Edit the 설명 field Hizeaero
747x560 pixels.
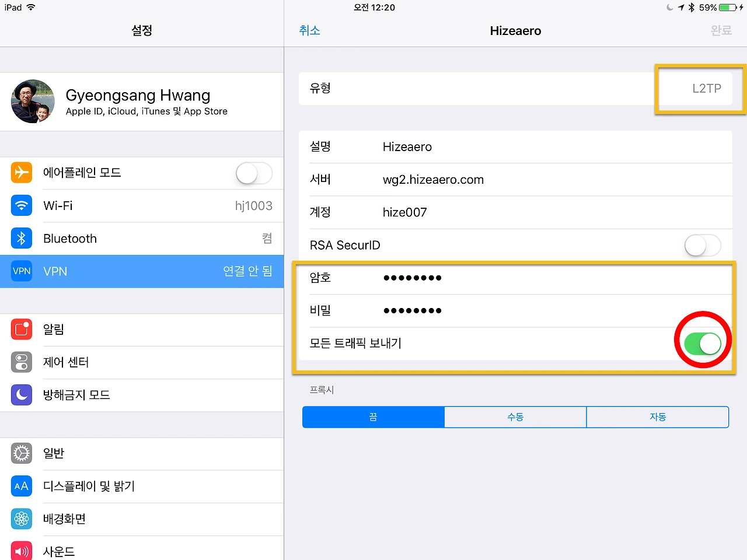(x=515, y=147)
